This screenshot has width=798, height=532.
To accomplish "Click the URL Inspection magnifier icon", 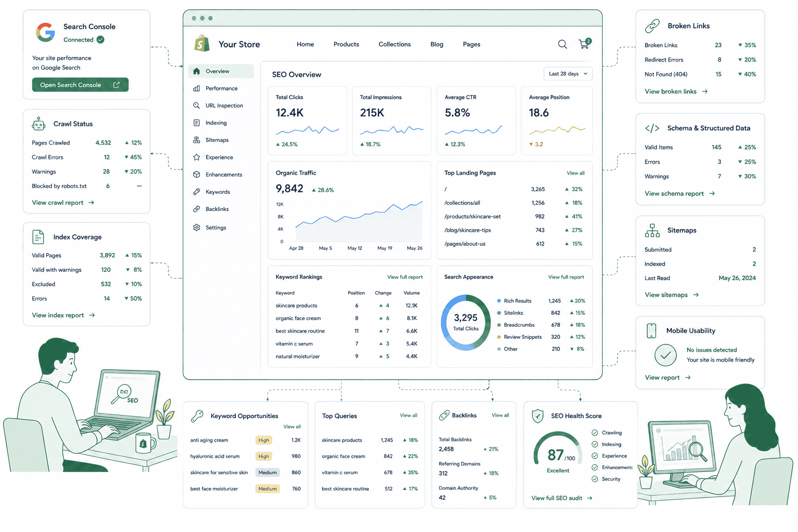I will [x=196, y=105].
